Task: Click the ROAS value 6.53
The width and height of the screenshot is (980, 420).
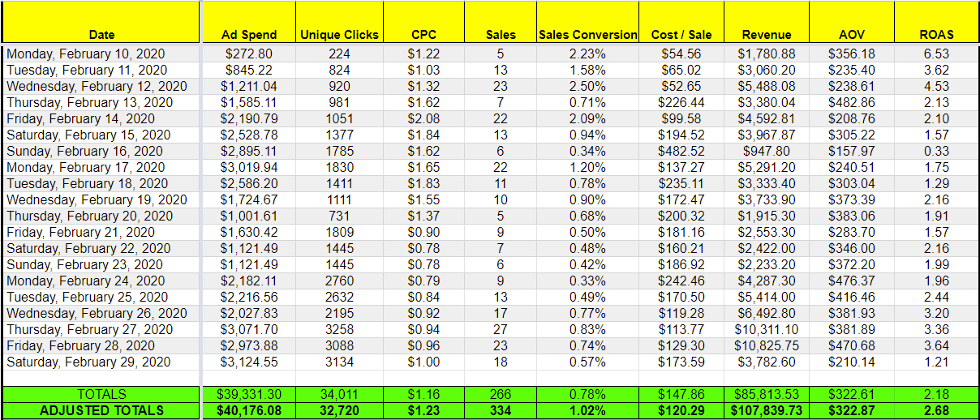Action: tap(936, 54)
